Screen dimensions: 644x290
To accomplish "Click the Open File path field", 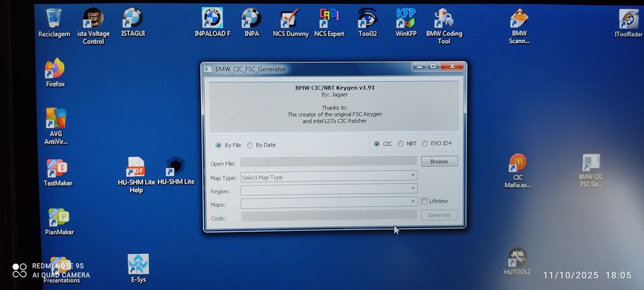I will pos(328,161).
